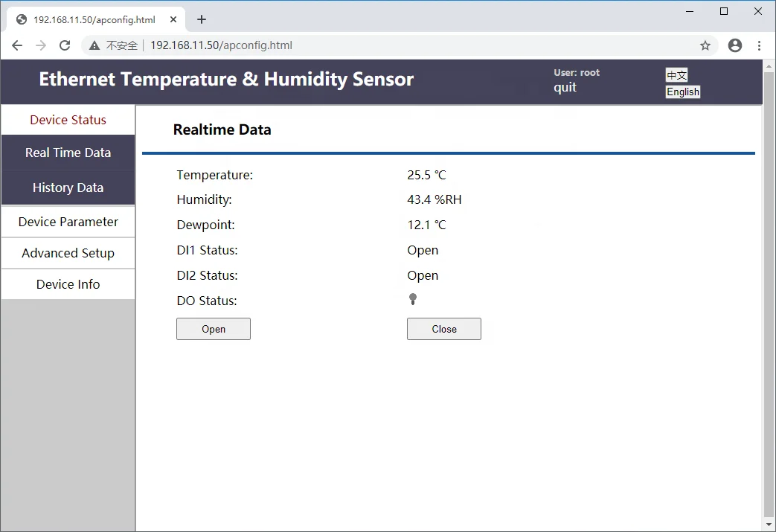Click the not-secure warning icon
776x532 pixels.
(x=94, y=45)
